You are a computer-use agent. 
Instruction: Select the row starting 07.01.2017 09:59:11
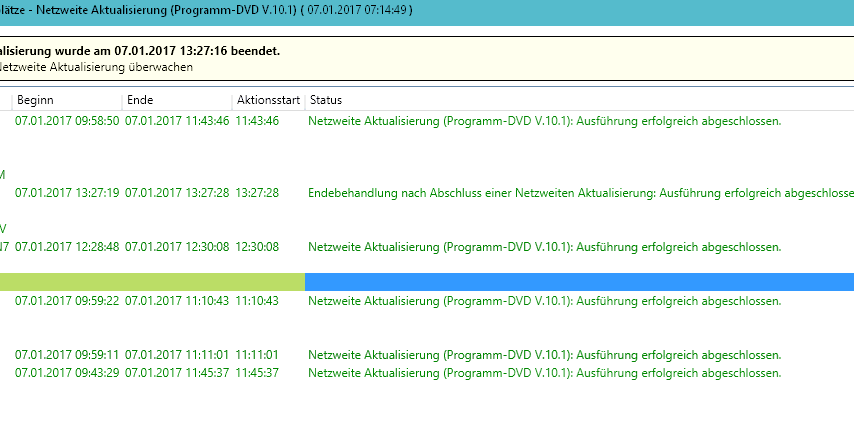point(67,355)
